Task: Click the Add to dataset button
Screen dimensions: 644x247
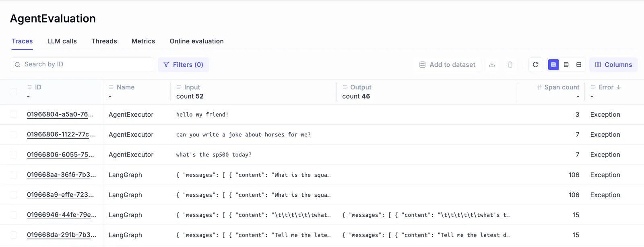Action: click(x=447, y=65)
